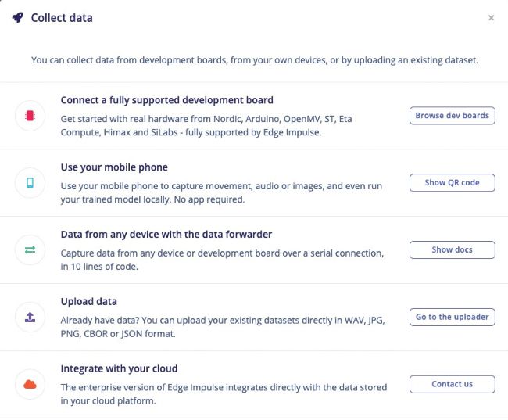Click the WAV, JPG, PNG upload formats description
The width and height of the screenshot is (508, 420).
tap(223, 327)
